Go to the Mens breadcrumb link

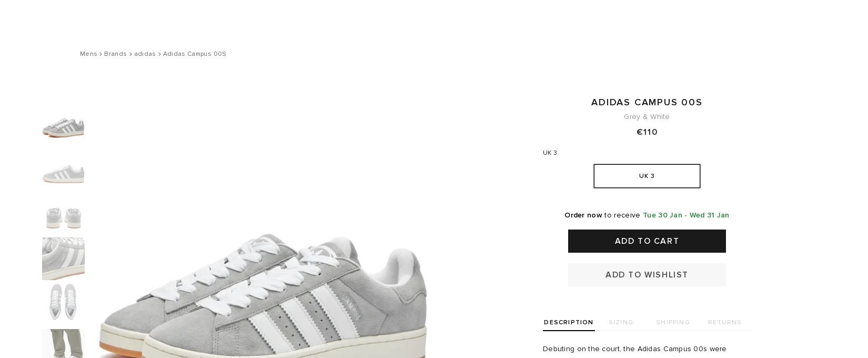tap(88, 54)
